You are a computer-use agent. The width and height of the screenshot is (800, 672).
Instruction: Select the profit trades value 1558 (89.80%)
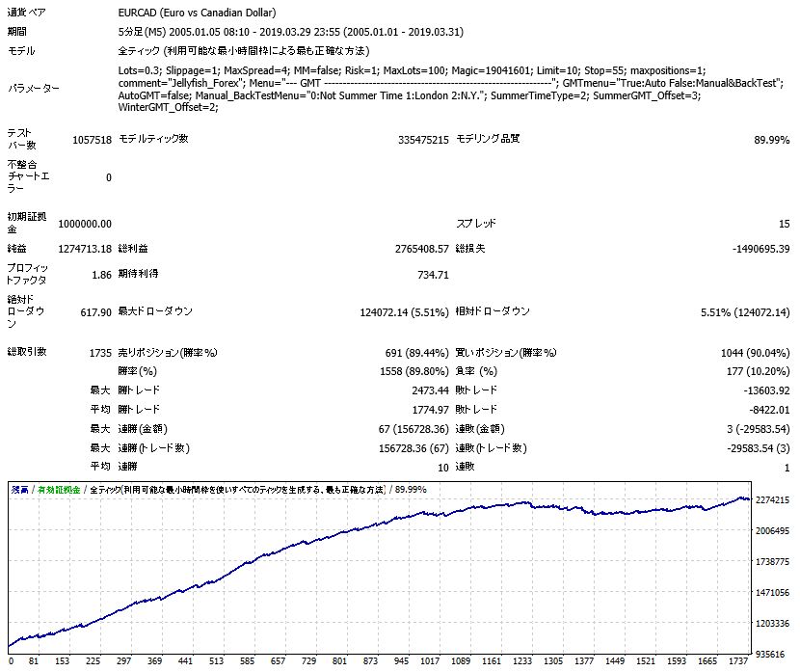point(414,371)
